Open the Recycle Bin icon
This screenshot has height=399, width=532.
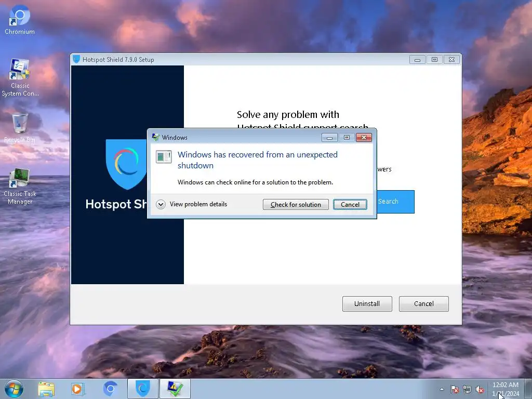pyautogui.click(x=20, y=128)
